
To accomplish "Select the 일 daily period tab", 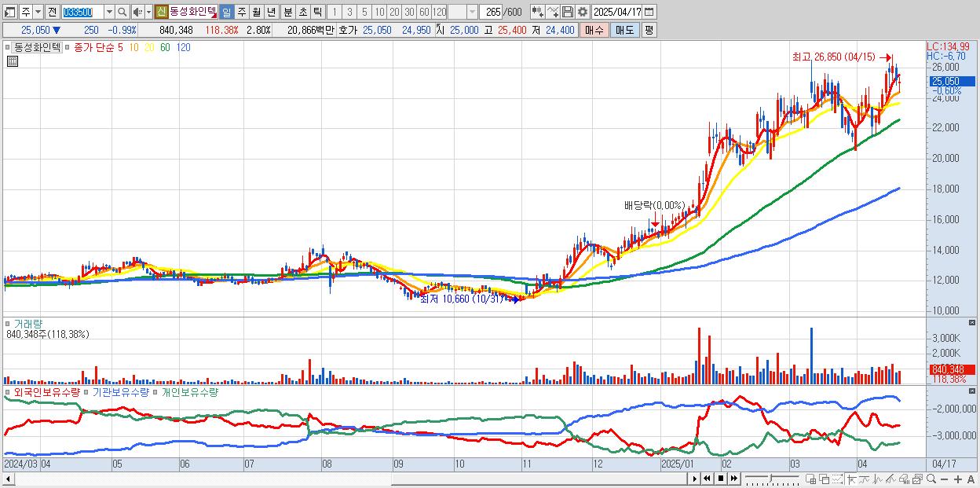I will pos(226,12).
